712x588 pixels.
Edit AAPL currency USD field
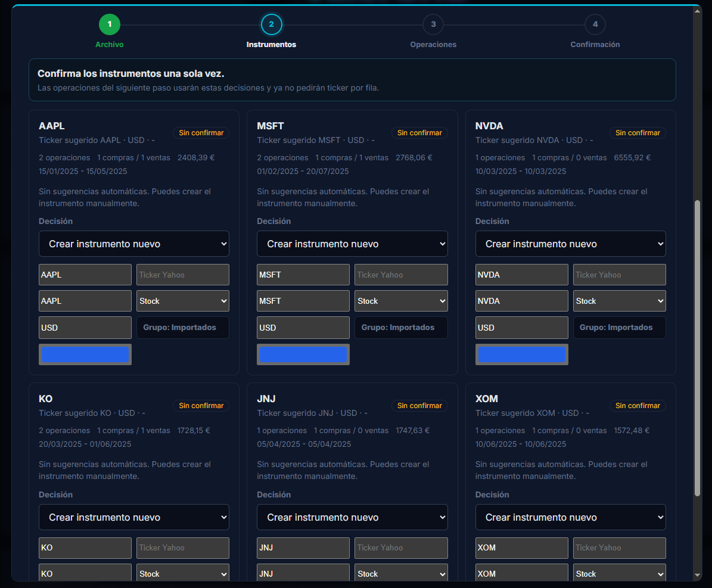click(85, 328)
